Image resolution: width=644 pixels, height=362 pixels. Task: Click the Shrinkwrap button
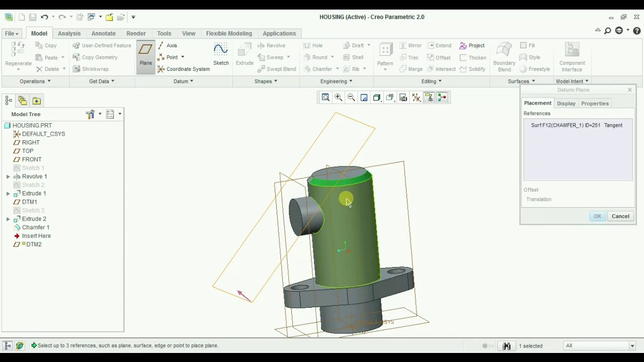(x=91, y=69)
